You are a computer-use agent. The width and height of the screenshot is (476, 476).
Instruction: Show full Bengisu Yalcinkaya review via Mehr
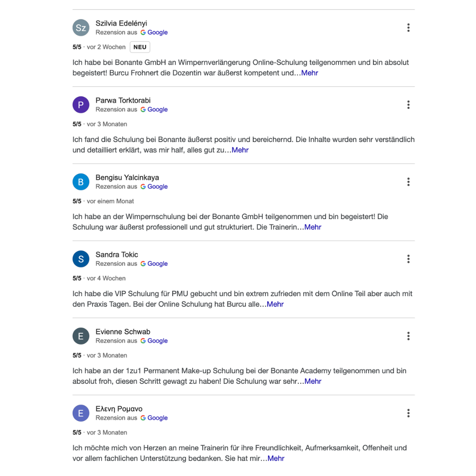click(x=313, y=227)
